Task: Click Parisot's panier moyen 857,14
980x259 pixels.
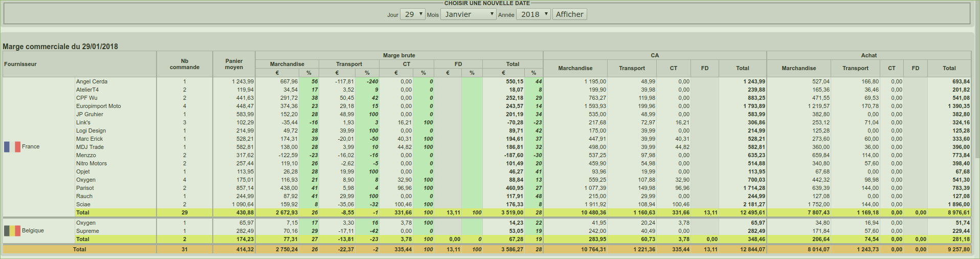Action: pos(245,188)
